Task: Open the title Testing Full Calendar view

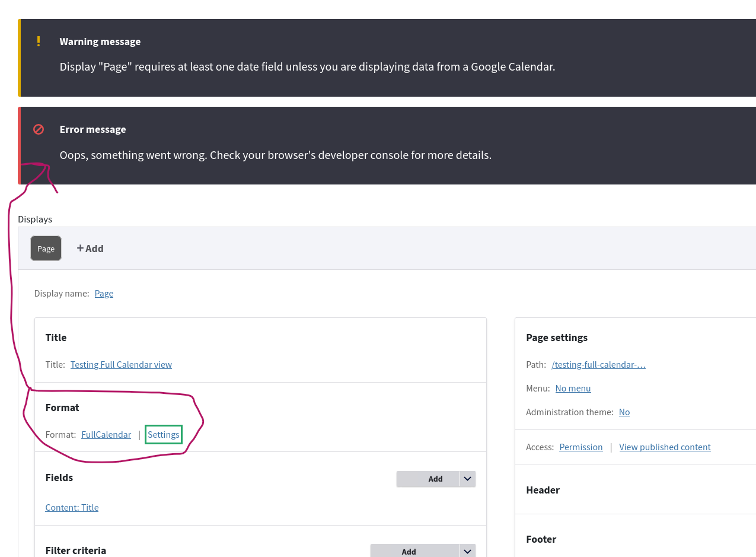Action: click(x=120, y=364)
